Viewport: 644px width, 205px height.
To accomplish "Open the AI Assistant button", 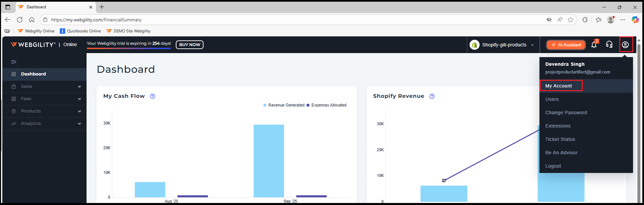I will click(566, 45).
